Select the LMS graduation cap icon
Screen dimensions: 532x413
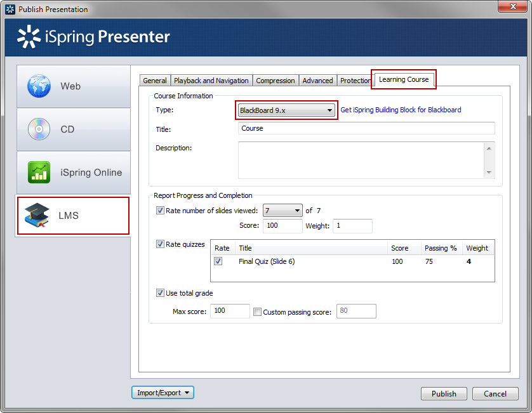[x=37, y=215]
